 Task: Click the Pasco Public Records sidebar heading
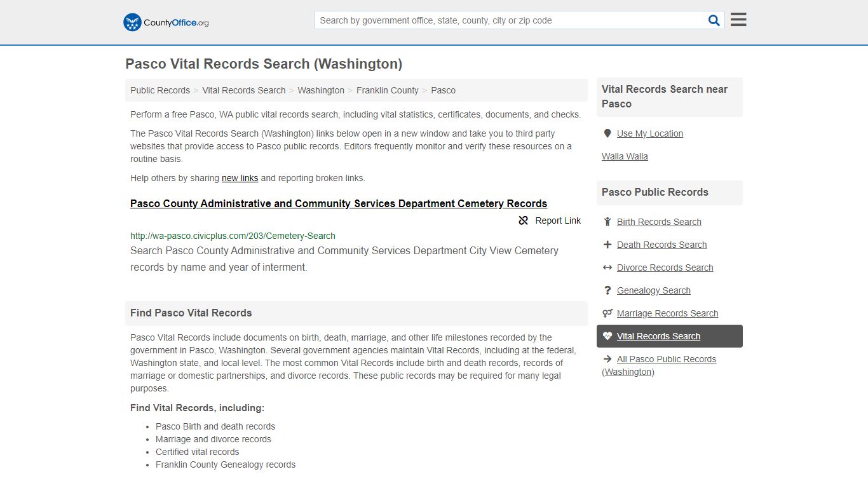(655, 192)
